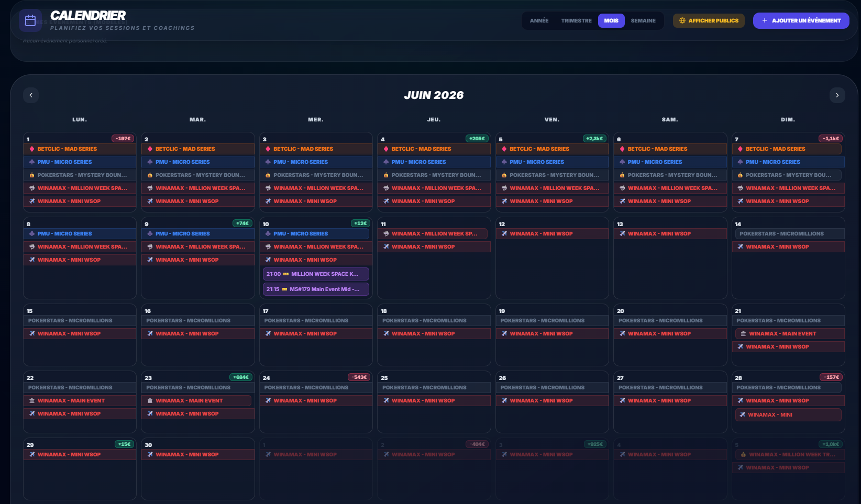Switch to Année view
The height and width of the screenshot is (504, 861).
539,21
